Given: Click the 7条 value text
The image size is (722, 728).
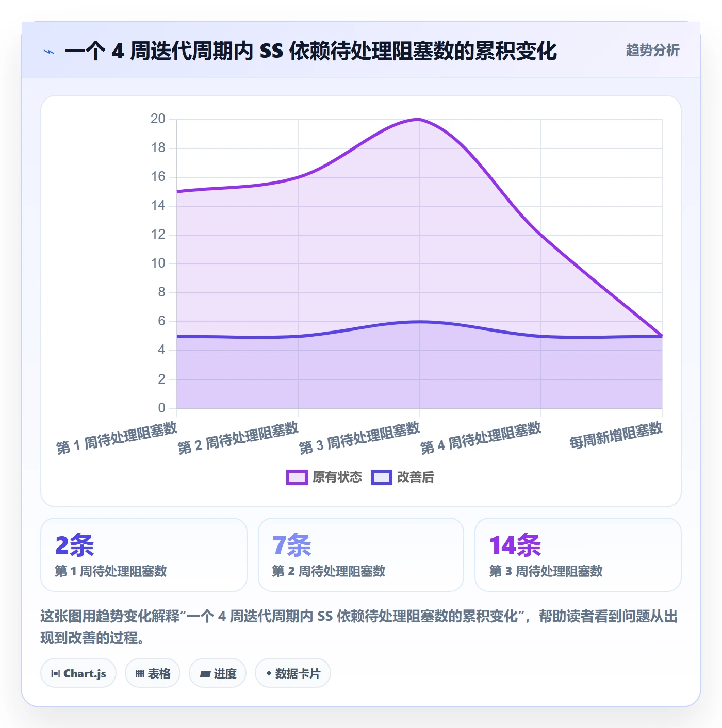Looking at the screenshot, I should coord(292,545).
